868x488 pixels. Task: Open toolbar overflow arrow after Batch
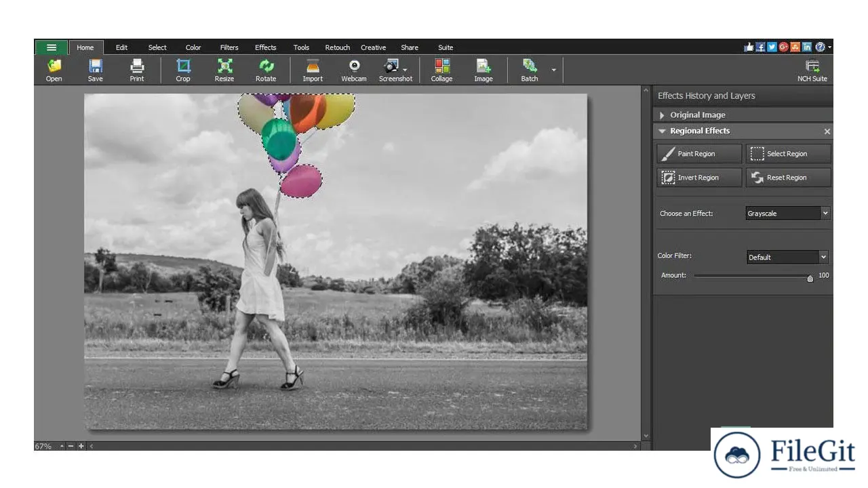point(553,70)
